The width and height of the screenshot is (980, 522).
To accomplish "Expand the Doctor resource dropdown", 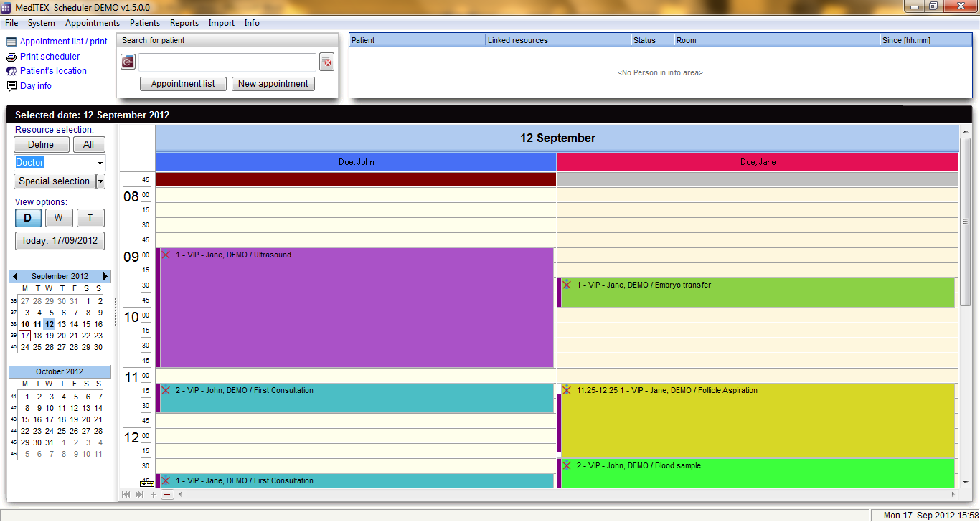I will tap(100, 163).
